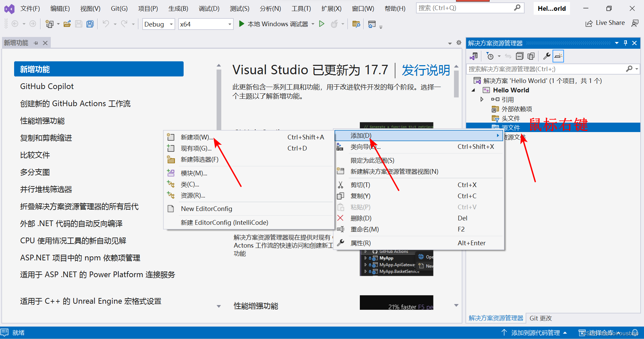Click show all files icon in Solution Explorer
The image size is (644, 339).
coord(531,56)
